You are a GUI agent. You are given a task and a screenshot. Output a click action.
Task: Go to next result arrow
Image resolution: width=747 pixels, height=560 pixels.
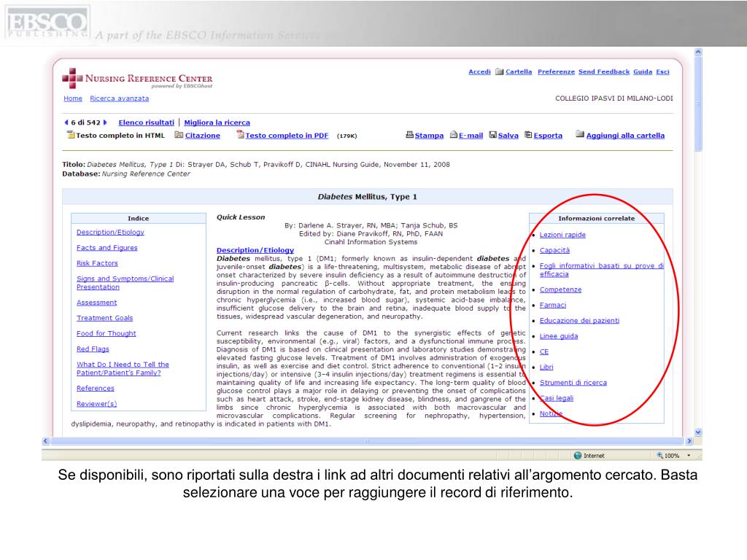click(105, 122)
